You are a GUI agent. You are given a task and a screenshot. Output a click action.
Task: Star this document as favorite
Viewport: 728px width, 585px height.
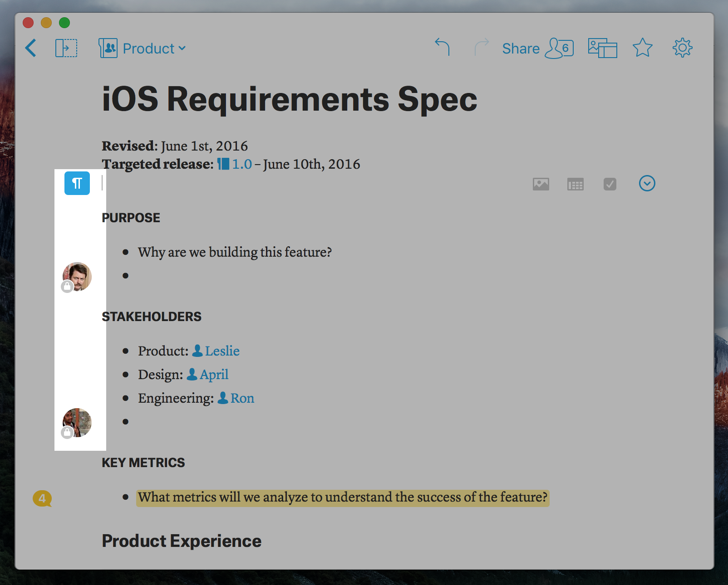click(642, 48)
